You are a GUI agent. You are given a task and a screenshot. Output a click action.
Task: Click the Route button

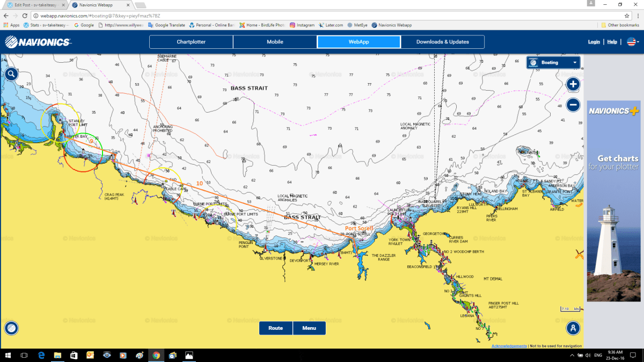[x=276, y=328]
